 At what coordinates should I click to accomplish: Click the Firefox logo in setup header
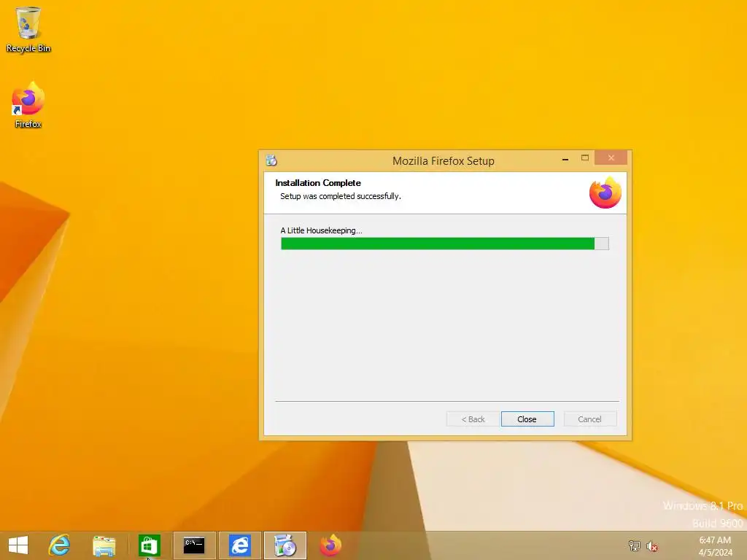605,192
